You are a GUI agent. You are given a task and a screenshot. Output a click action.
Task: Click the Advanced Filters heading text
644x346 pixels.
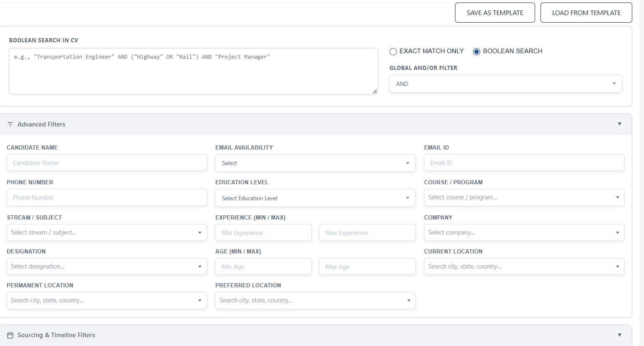point(41,124)
